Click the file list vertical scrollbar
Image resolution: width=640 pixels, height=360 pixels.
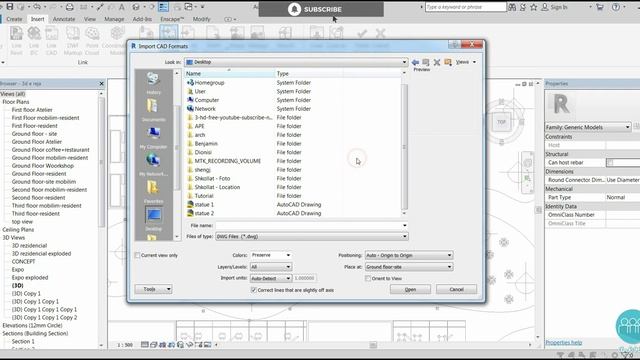click(404, 147)
